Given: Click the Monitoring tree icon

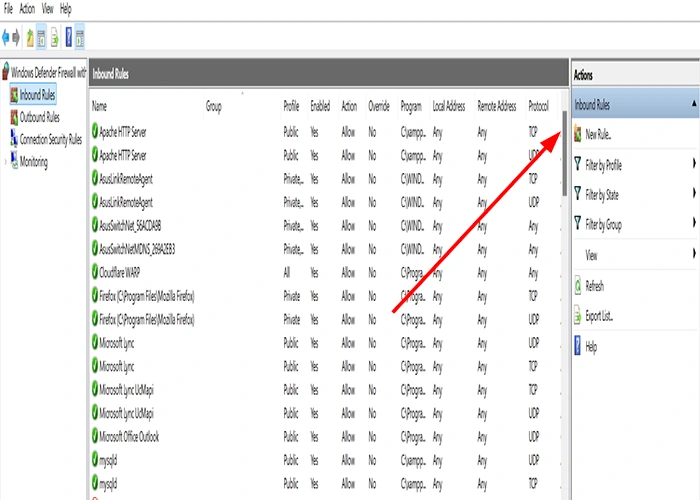Looking at the screenshot, I should point(14,161).
